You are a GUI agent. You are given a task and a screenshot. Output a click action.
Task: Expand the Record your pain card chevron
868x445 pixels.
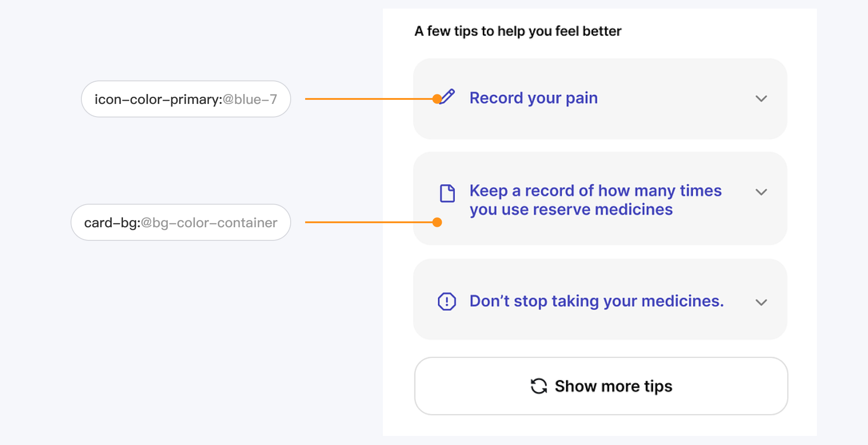pos(761,98)
